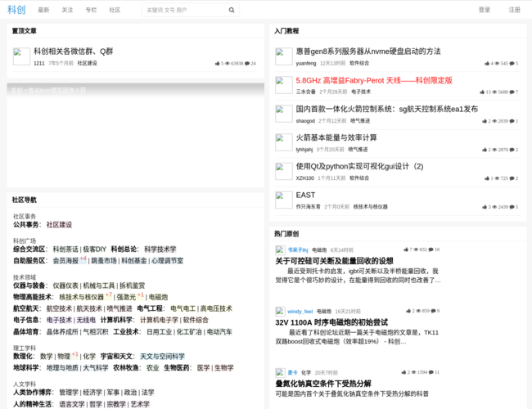Focus the keyword search input field
Viewport: 532px width, 409px height.
click(x=184, y=10)
